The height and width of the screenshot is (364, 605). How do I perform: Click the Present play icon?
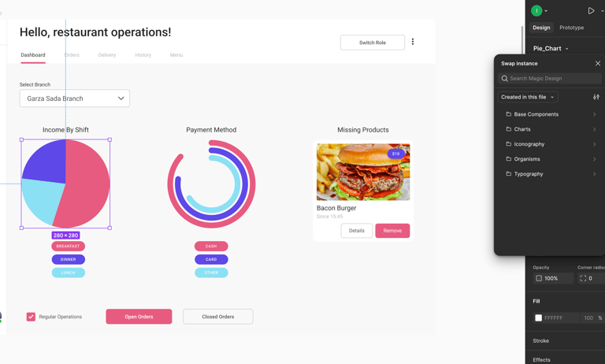(x=591, y=11)
